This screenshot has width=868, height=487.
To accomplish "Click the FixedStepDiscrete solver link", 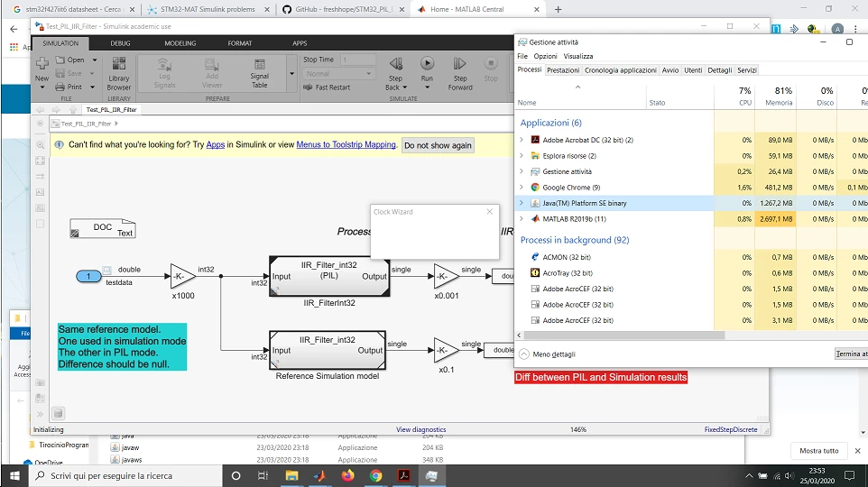I will (731, 429).
